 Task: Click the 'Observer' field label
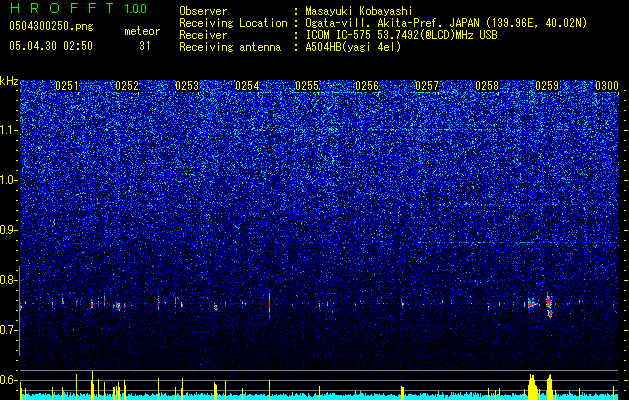coord(203,11)
